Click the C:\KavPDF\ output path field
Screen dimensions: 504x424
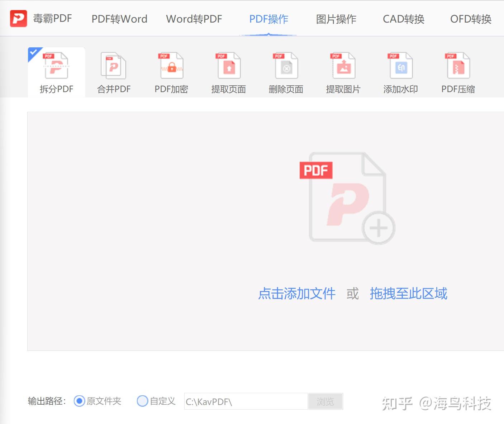(246, 401)
